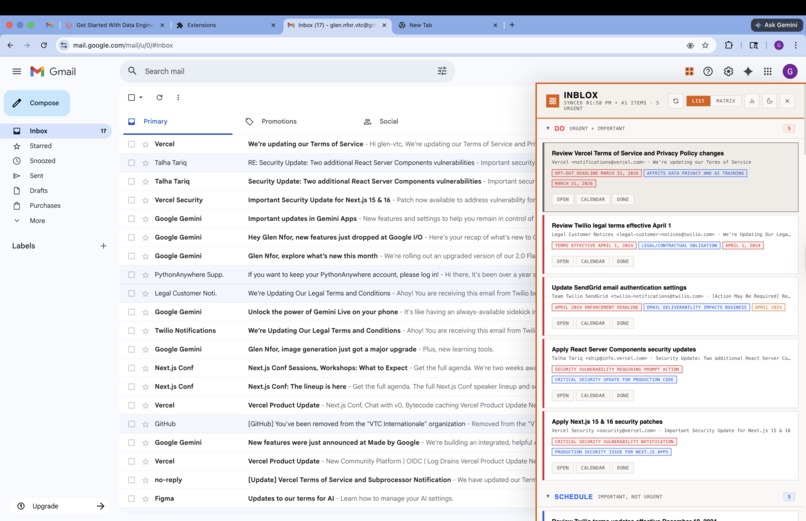Open the Google apps grid

coord(767,71)
